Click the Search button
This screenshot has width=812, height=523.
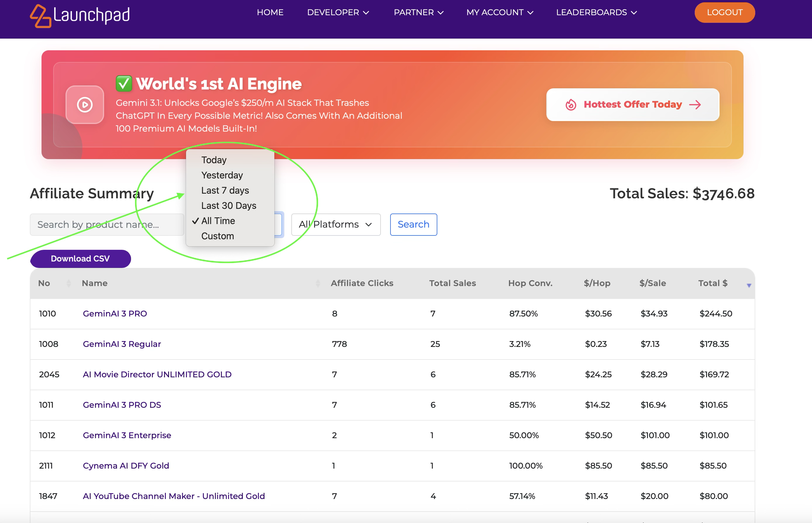click(x=414, y=224)
